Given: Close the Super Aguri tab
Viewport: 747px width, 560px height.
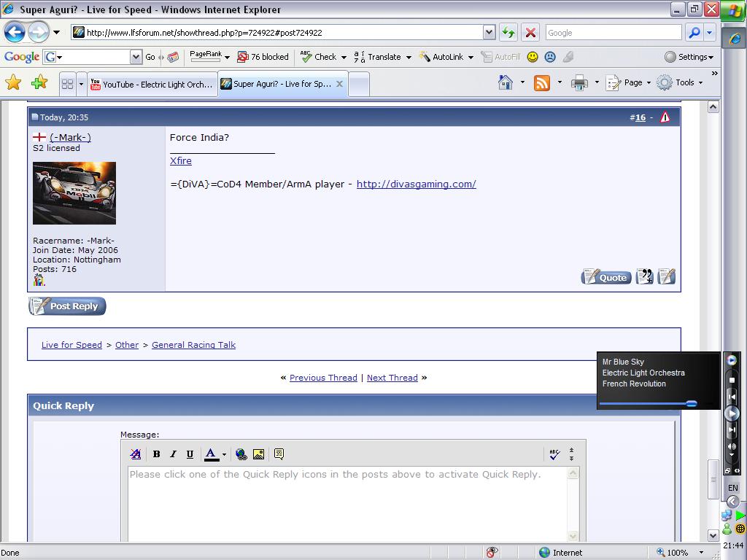Looking at the screenshot, I should click(x=339, y=84).
